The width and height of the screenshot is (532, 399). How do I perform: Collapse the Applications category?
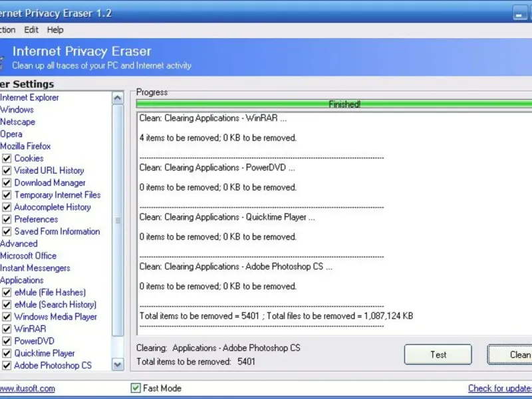(x=22, y=280)
